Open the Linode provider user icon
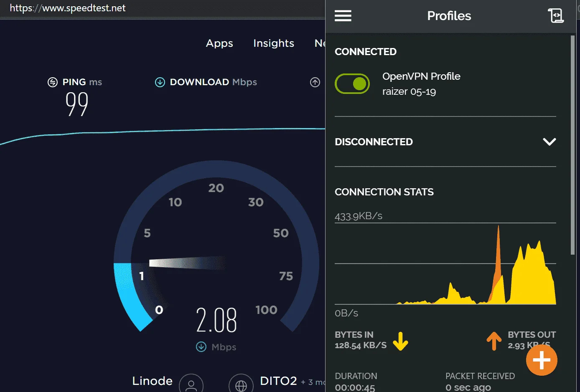This screenshot has width=580, height=392. coord(191,384)
